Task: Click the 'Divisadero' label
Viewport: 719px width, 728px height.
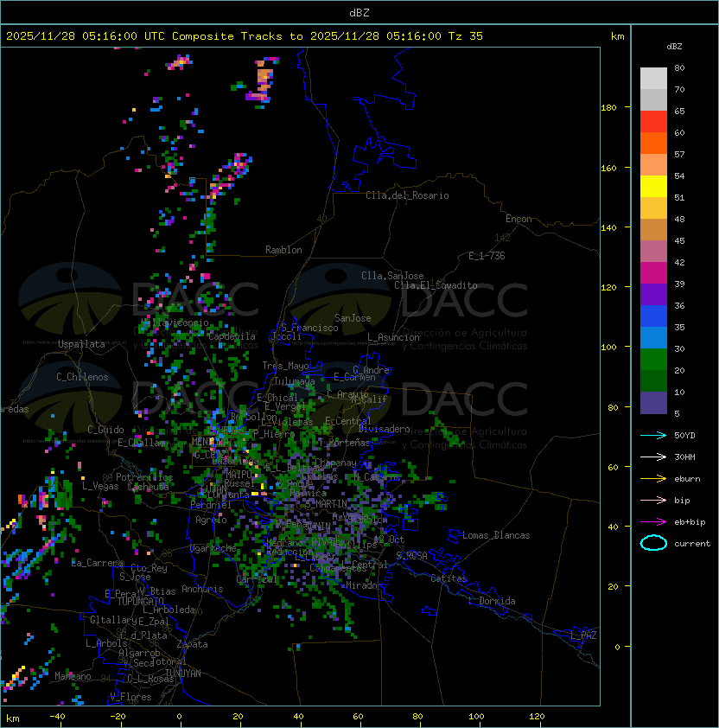Action: point(384,429)
